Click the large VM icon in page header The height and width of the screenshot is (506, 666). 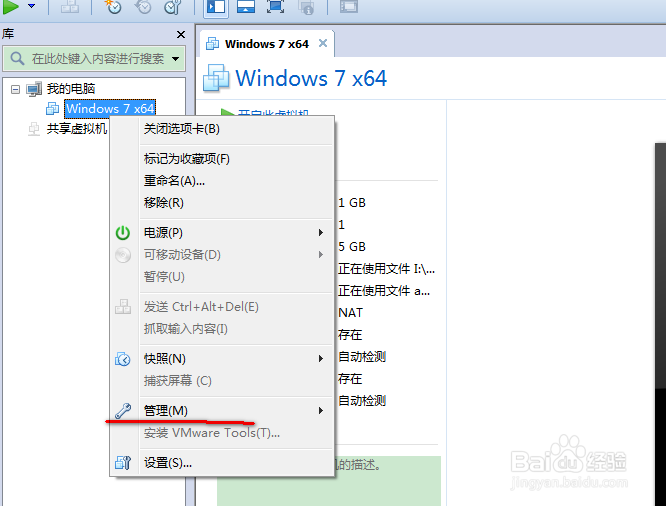coord(216,78)
